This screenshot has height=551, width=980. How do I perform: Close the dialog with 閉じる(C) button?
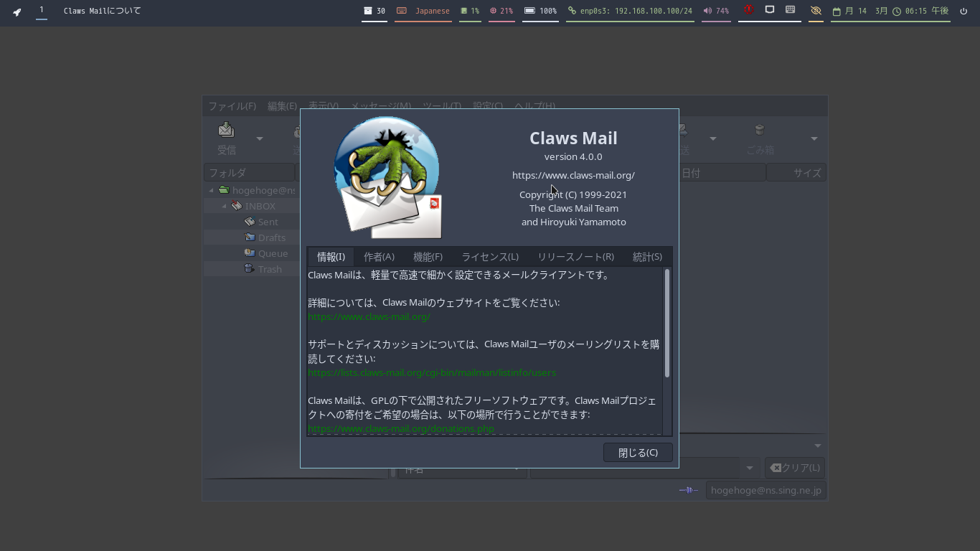click(x=638, y=453)
